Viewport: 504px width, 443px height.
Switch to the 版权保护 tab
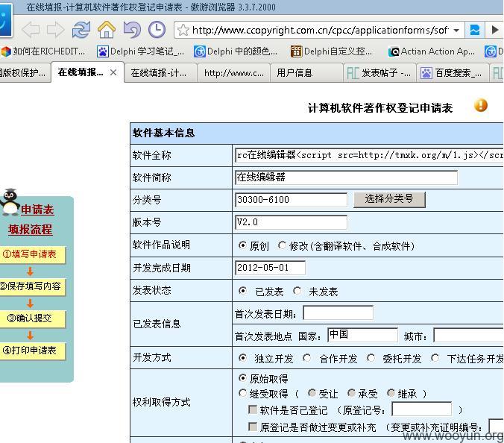pyautogui.click(x=25, y=73)
